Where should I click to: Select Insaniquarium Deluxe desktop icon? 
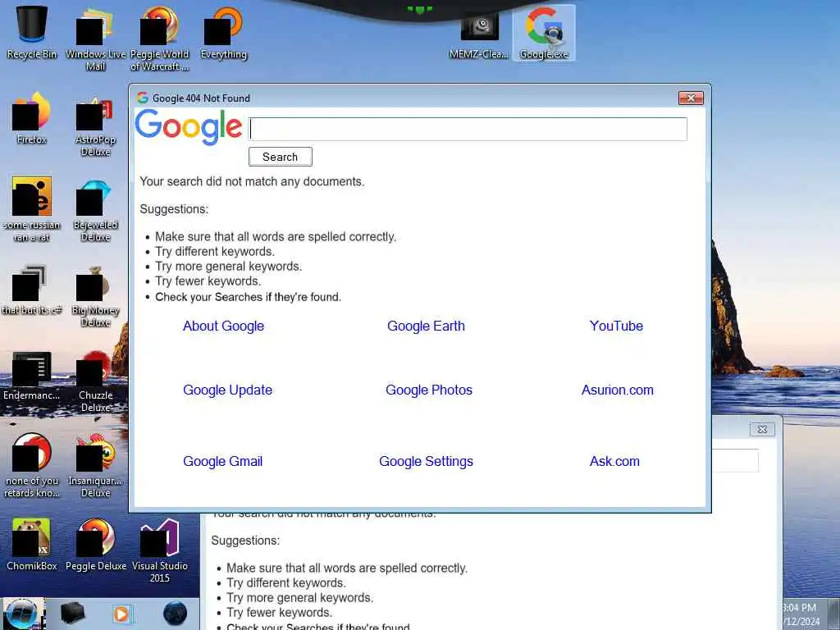pyautogui.click(x=95, y=466)
